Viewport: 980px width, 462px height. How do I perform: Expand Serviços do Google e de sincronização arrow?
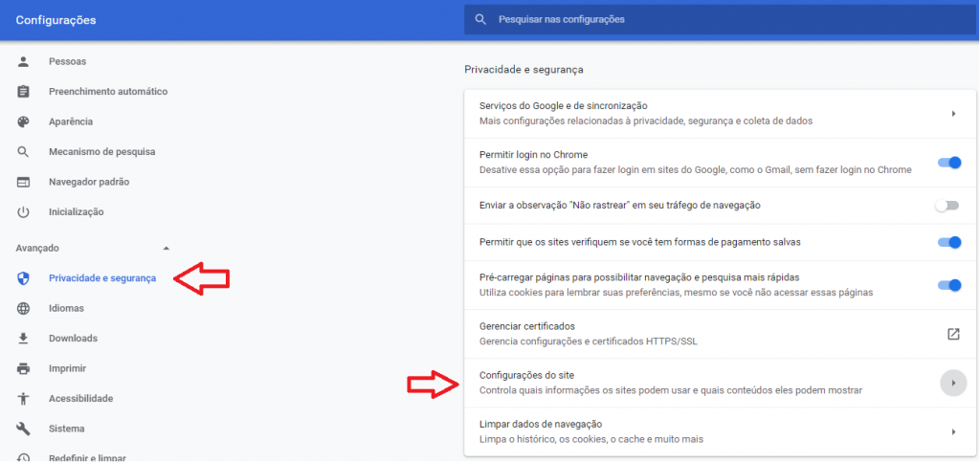click(x=954, y=114)
